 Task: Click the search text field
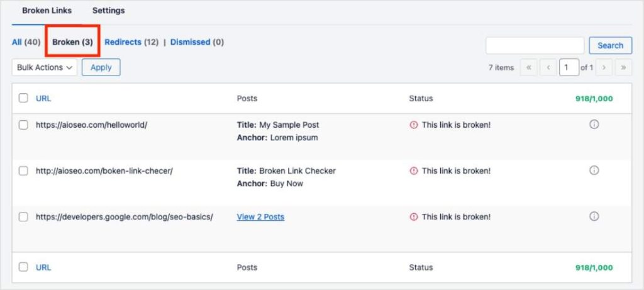point(535,45)
